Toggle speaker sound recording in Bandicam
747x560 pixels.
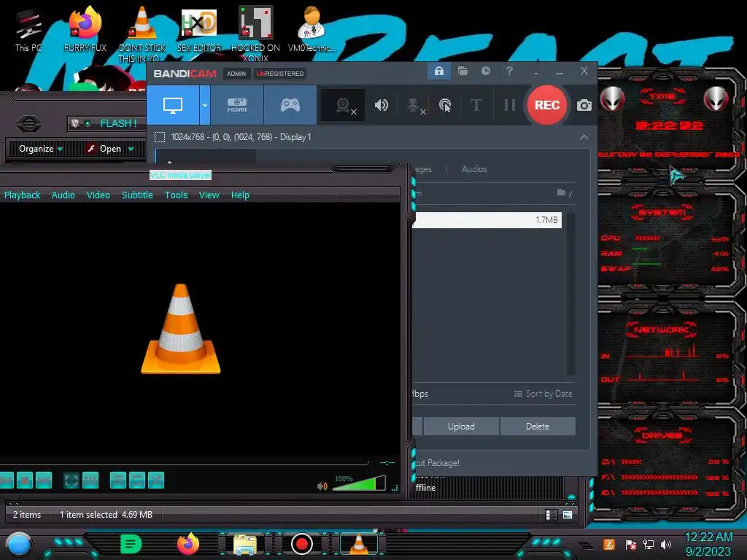(381, 105)
